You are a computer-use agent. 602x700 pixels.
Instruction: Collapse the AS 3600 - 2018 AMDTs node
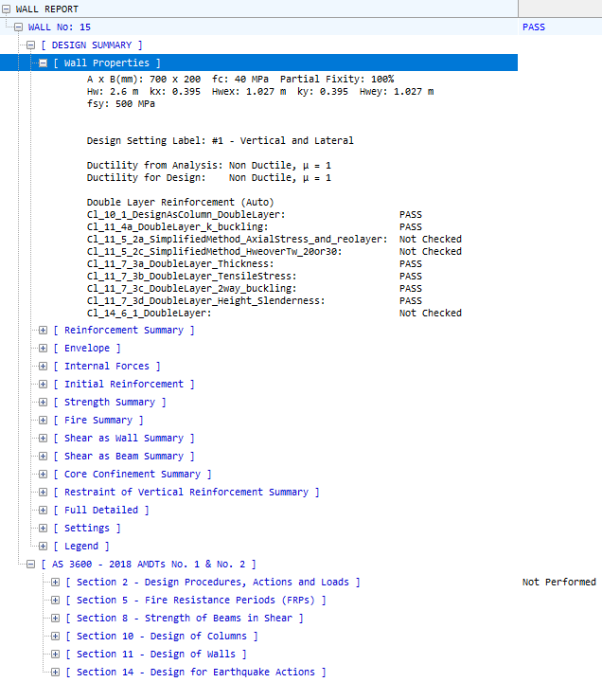pyautogui.click(x=30, y=565)
